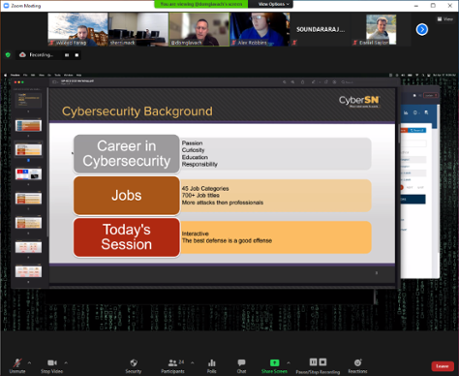Stop the recording in bottom toolbar
This screenshot has width=459, height=376.
(323, 362)
